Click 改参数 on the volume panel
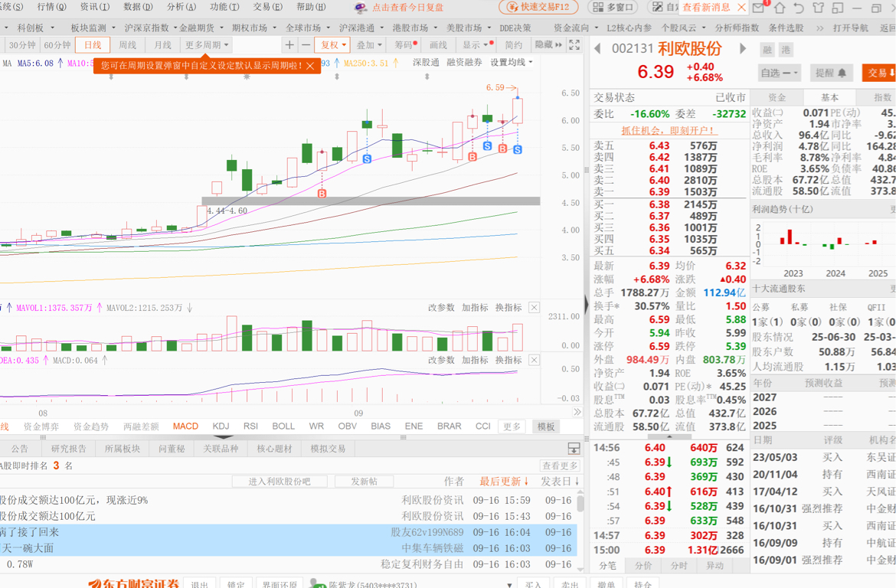The height and width of the screenshot is (588, 896). click(441, 308)
